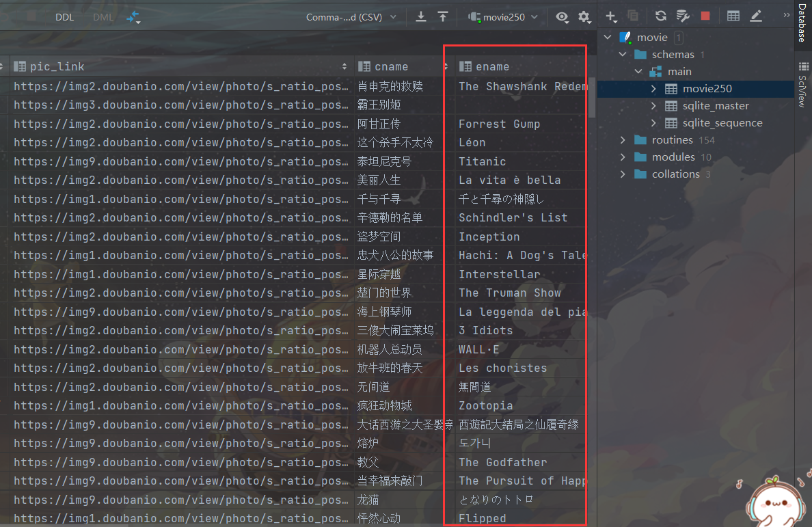Click the vertical scrollbar of data grid
812x527 pixels.
point(591,98)
